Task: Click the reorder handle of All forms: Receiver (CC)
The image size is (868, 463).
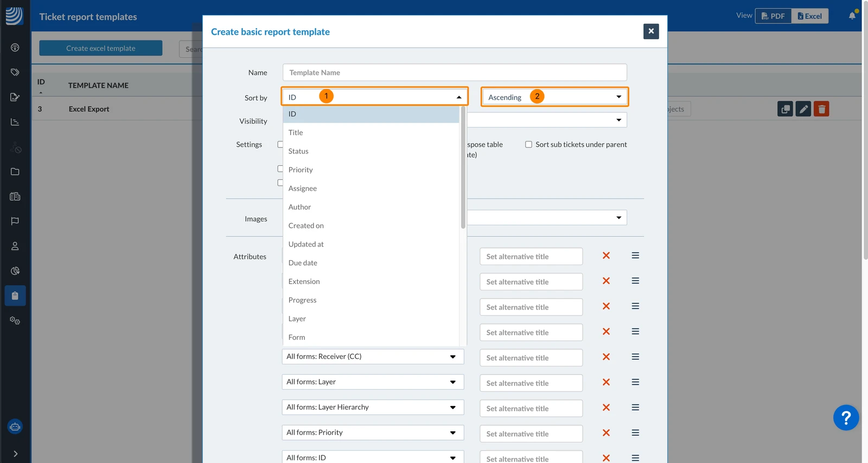Action: tap(635, 357)
